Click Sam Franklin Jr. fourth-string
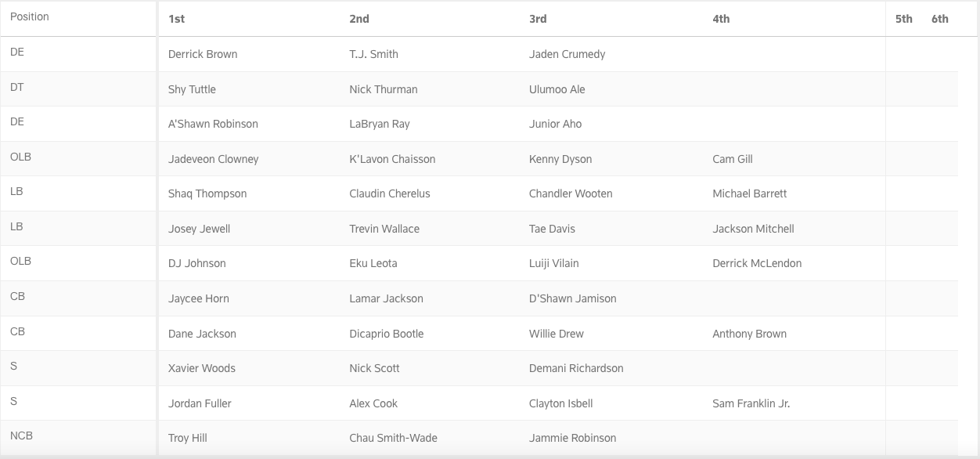Viewport: 980px width, 459px height. coord(751,403)
